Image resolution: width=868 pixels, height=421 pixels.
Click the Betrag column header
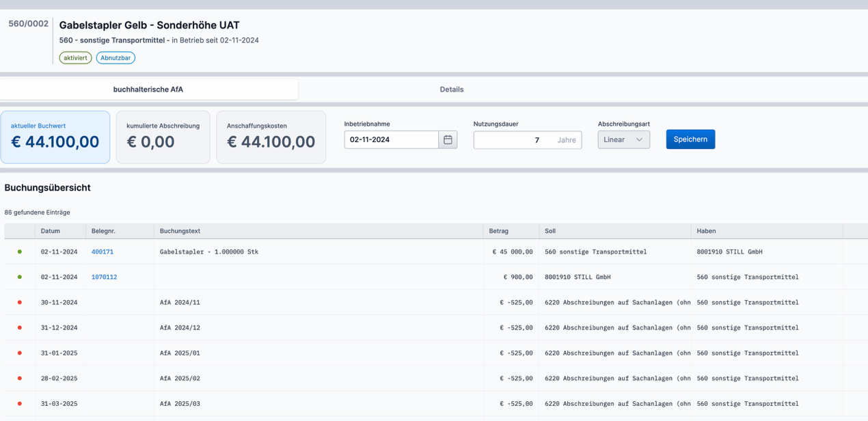tap(499, 231)
